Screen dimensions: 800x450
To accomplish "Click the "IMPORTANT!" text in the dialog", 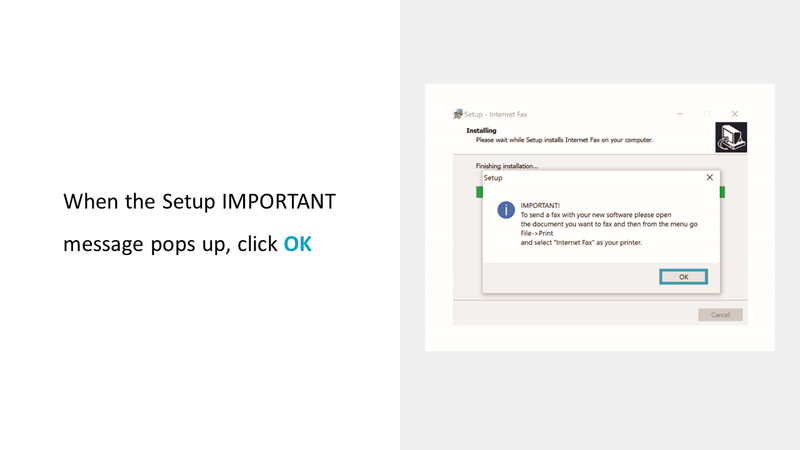I will pyautogui.click(x=541, y=206).
